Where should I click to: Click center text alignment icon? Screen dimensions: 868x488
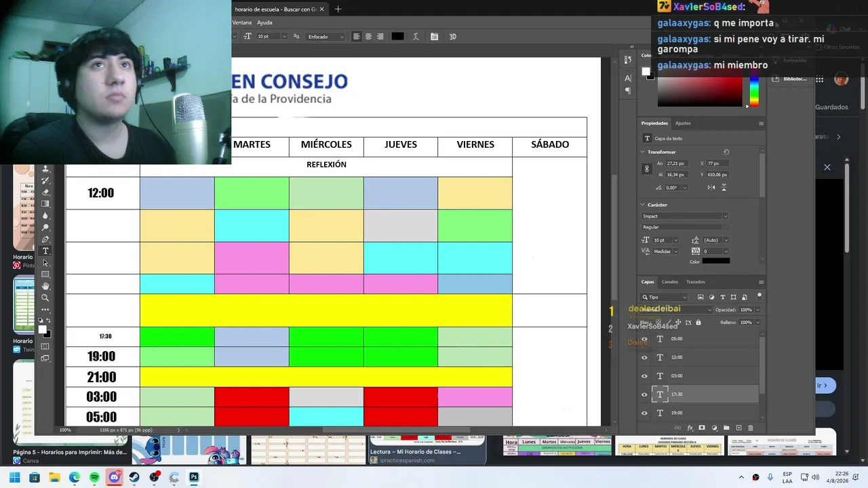click(x=368, y=37)
